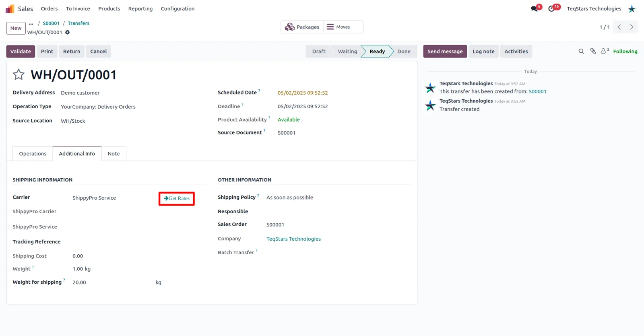Show followers list icon
Image resolution: width=644 pixels, height=336 pixels.
(x=605, y=51)
